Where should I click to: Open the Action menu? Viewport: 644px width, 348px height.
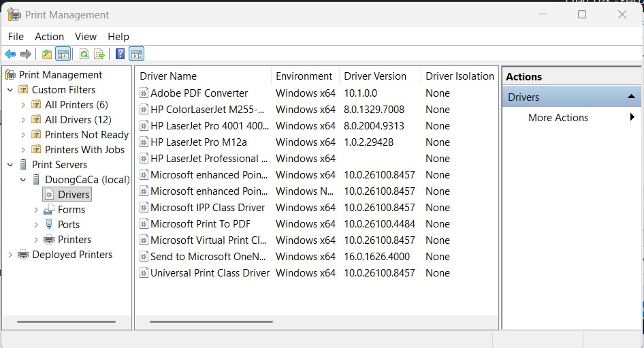tap(49, 37)
